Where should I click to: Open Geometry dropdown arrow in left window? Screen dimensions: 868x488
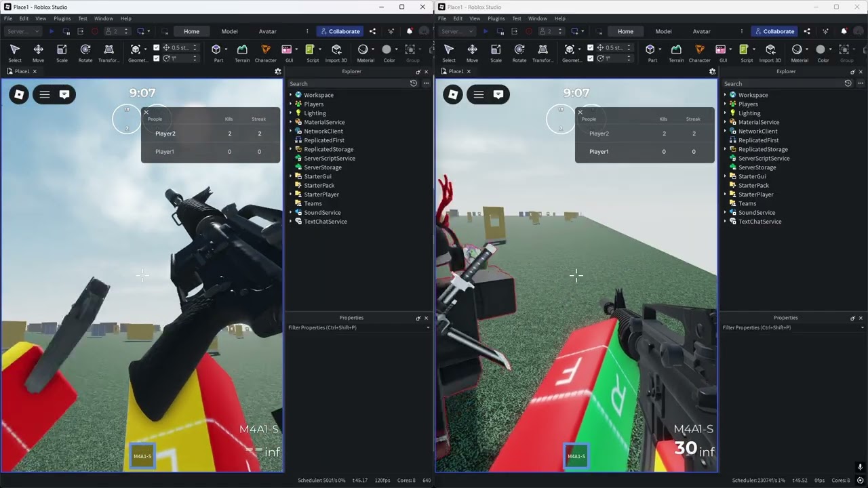point(146,49)
